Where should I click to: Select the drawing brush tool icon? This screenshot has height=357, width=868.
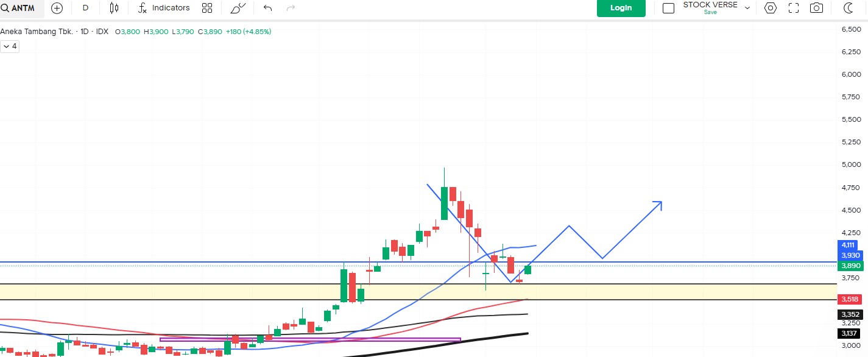click(x=238, y=8)
